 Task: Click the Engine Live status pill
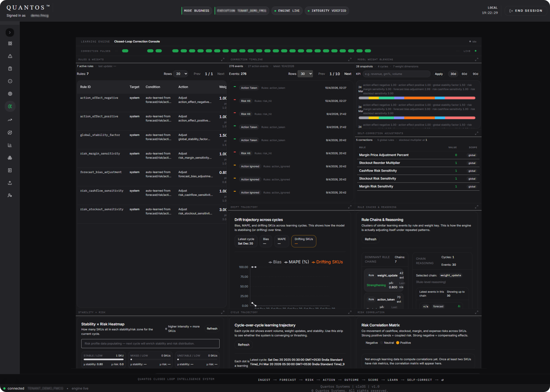287,11
